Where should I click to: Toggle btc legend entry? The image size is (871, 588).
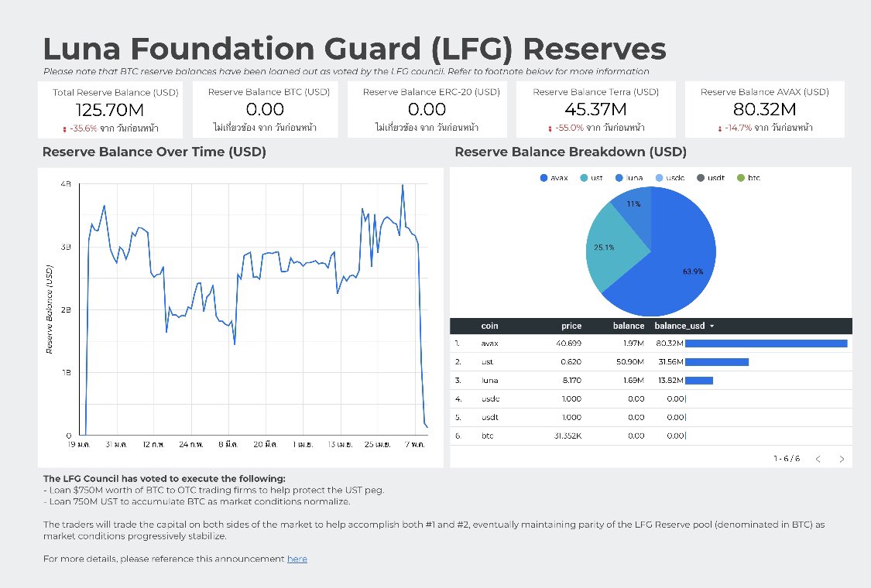click(x=748, y=178)
